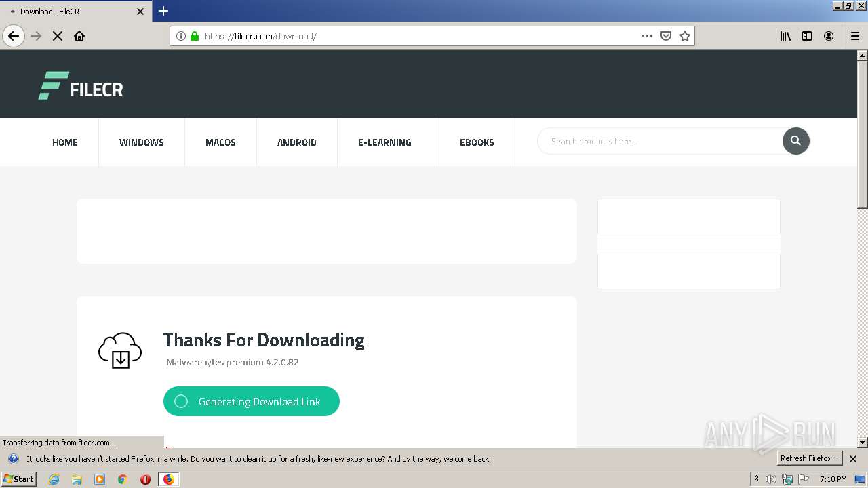Select the Download - FileCR tab

tap(75, 12)
